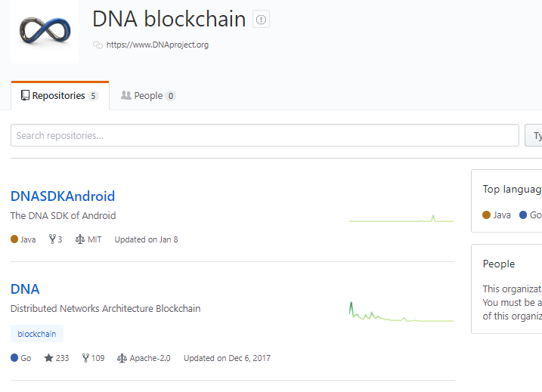Open the https://www.DNAproject.org link
542x392 pixels.
pos(157,45)
